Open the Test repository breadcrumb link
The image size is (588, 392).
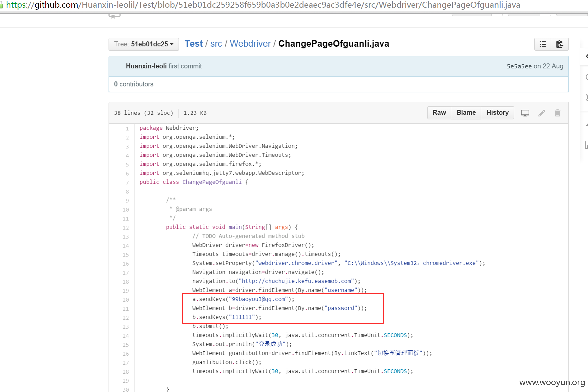pyautogui.click(x=193, y=44)
